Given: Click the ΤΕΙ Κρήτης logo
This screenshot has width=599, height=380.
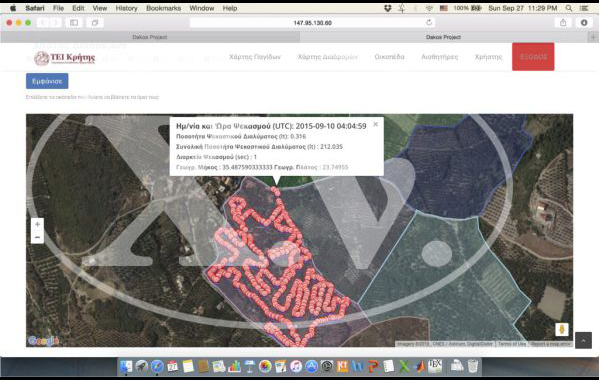Looking at the screenshot, I should (x=65, y=58).
